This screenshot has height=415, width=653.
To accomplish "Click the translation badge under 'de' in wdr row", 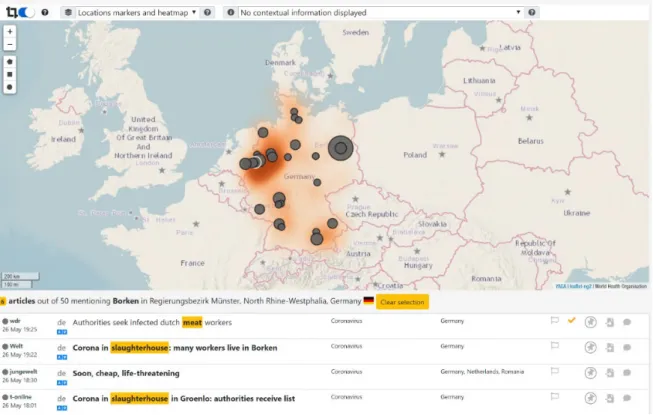I will pos(62,332).
